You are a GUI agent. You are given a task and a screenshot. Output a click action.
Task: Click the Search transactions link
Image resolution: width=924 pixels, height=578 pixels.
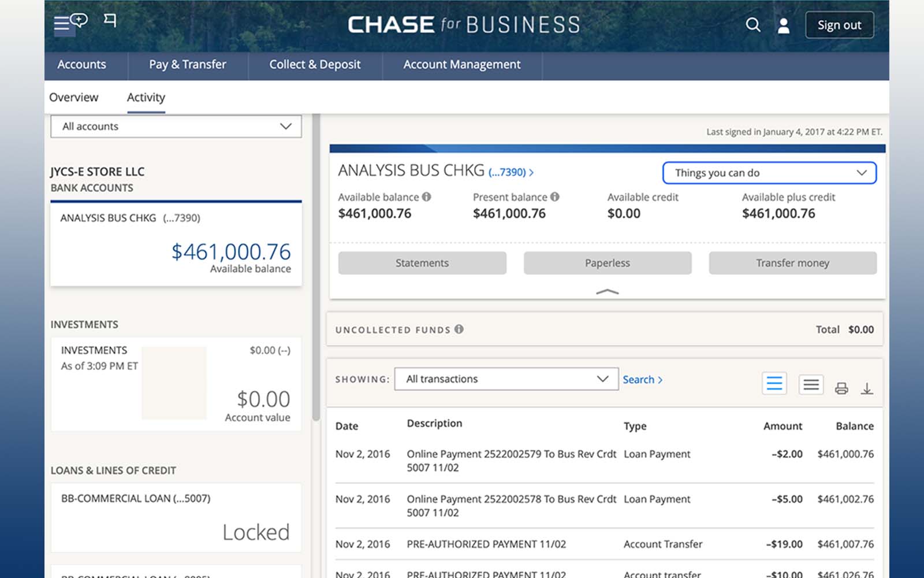[642, 380]
